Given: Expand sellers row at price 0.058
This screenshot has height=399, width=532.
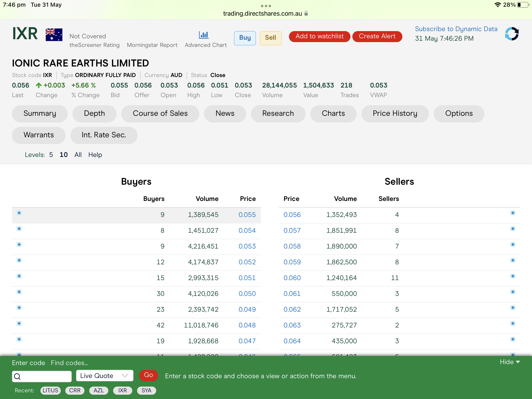Looking at the screenshot, I should click(x=513, y=245).
